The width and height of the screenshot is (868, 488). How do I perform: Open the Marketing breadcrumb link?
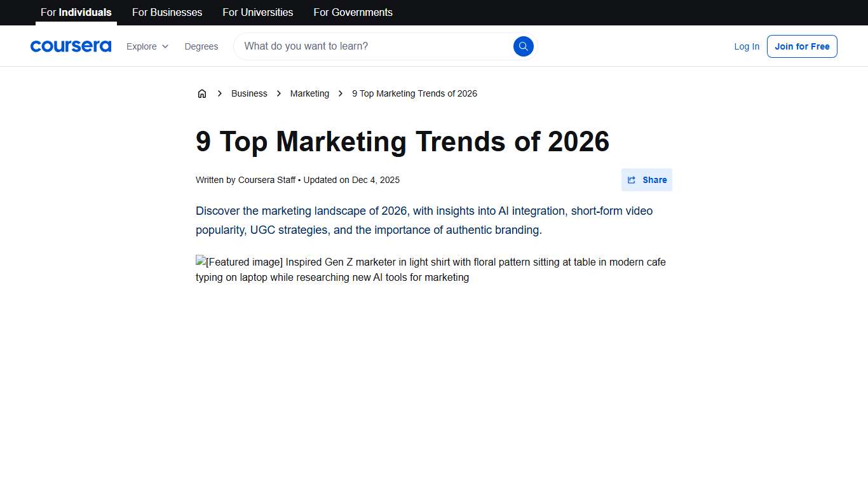pyautogui.click(x=309, y=93)
